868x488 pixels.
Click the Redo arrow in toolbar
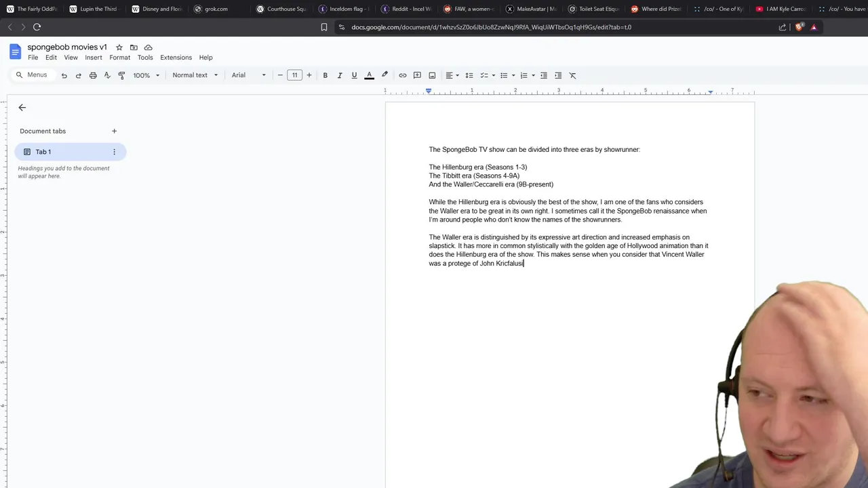(x=79, y=75)
